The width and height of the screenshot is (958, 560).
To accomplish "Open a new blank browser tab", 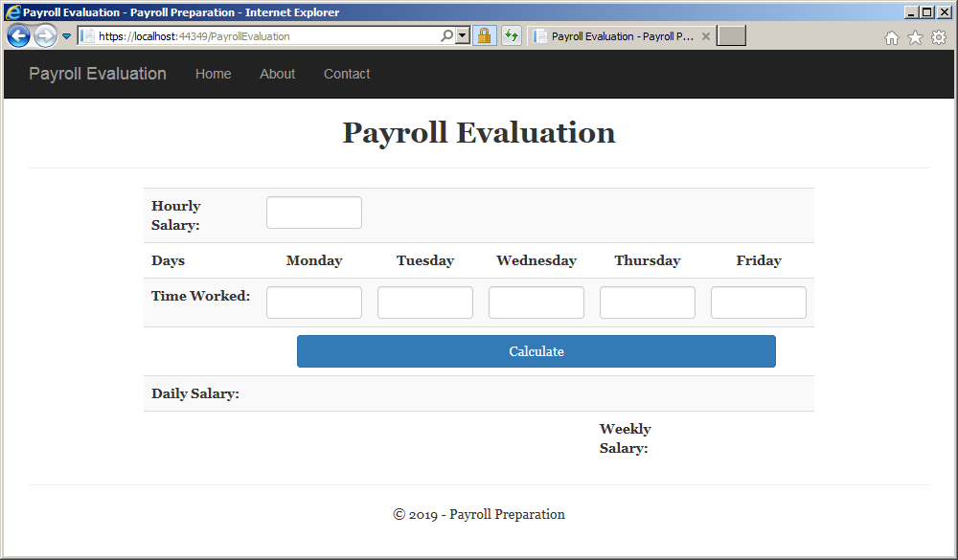I will 731,36.
